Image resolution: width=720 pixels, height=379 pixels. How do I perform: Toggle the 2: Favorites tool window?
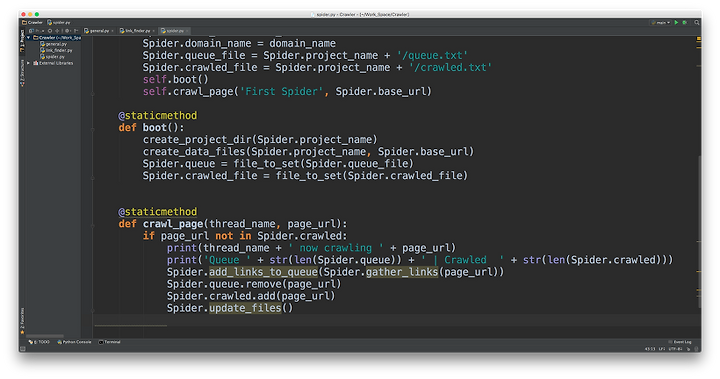coord(22,322)
